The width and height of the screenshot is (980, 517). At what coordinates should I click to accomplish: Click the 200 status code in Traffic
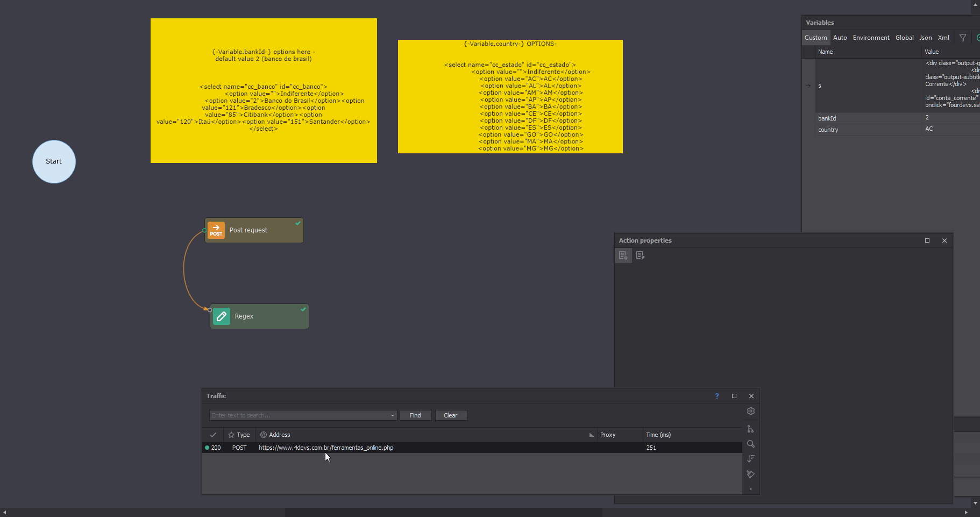216,448
